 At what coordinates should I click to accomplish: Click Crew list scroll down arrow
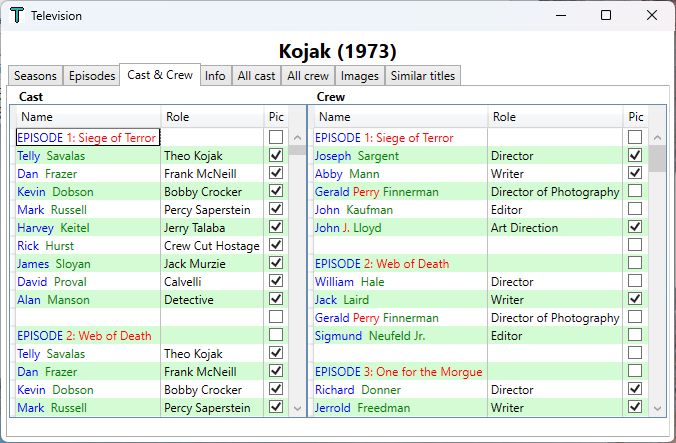coord(657,408)
